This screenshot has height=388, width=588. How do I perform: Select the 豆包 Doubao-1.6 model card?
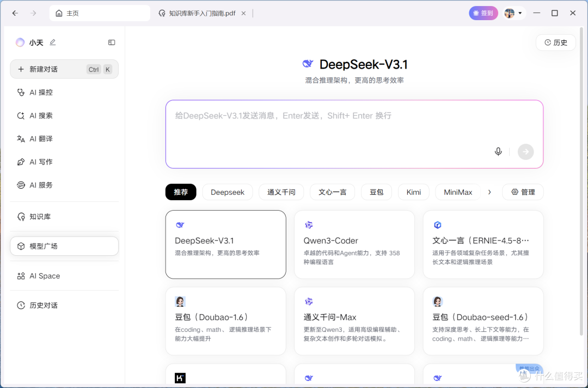226,321
